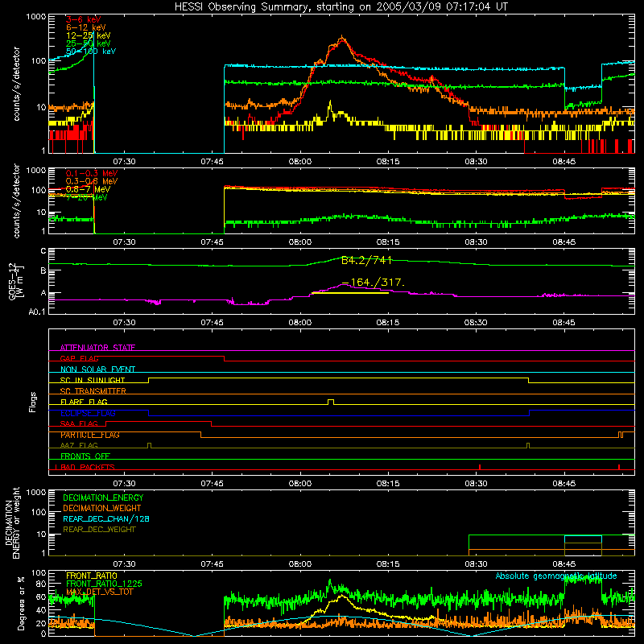Viewport: 644px width, 644px height.
Task: Click the green 7-20 MeV legend label
Action: click(87, 197)
